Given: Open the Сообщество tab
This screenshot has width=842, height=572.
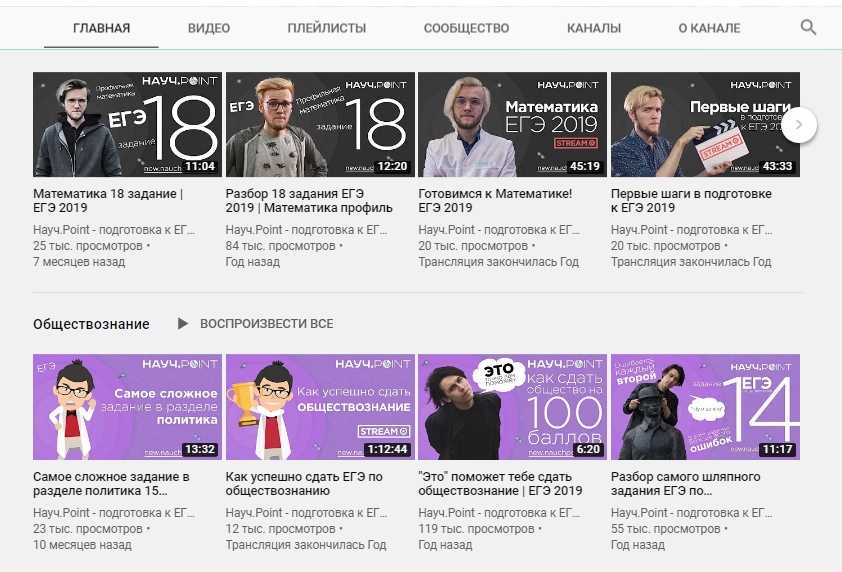Looking at the screenshot, I should (x=466, y=28).
